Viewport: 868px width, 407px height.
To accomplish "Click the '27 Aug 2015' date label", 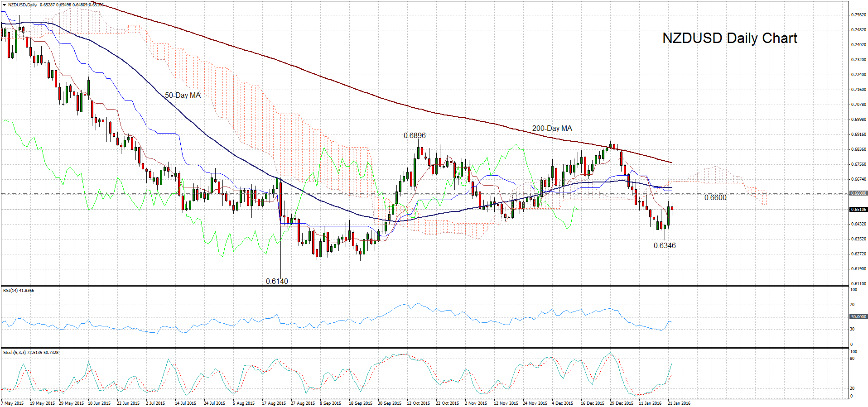I will click(x=303, y=403).
